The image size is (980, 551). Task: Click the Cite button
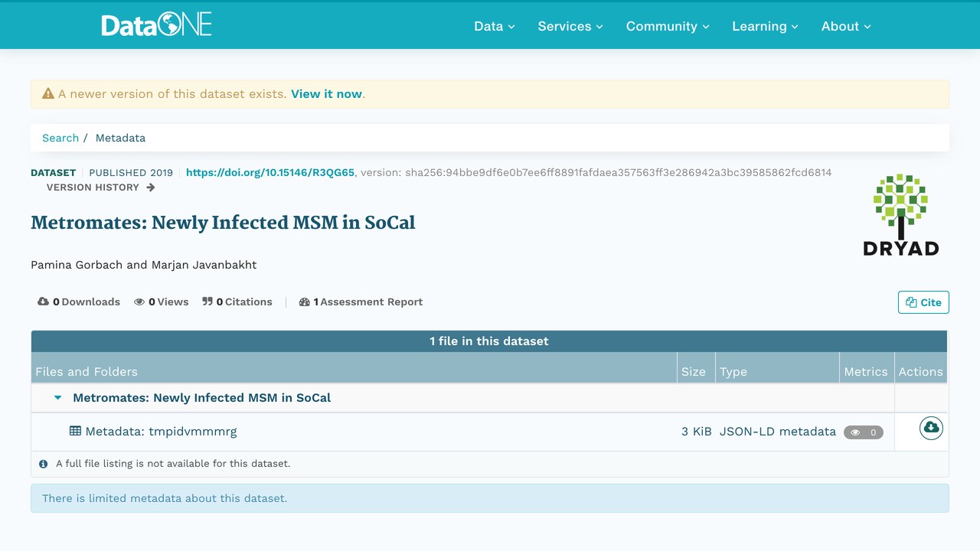pos(923,302)
